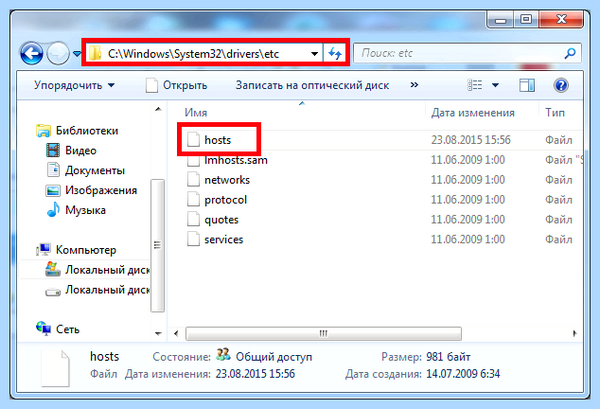Expand the address bar history dropdown arrow
The width and height of the screenshot is (600, 409).
[314, 54]
